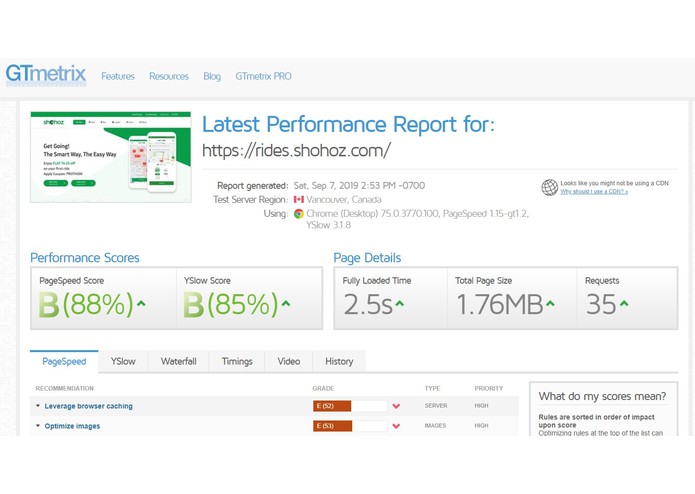Click the CDN globe icon
The height and width of the screenshot is (494, 695).
point(549,187)
